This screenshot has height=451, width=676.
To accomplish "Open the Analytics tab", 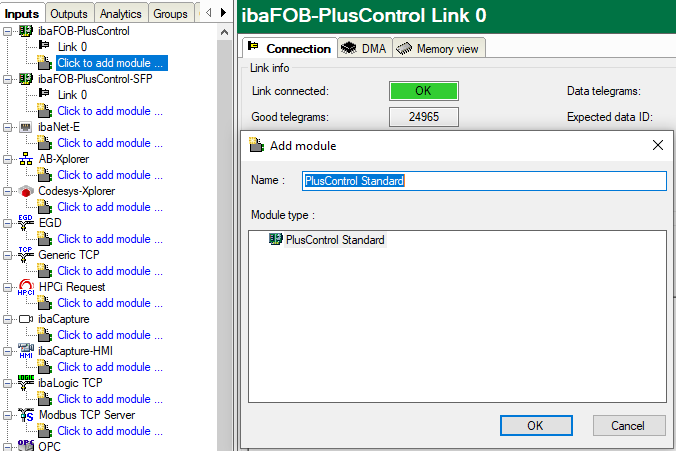I will pos(121,14).
